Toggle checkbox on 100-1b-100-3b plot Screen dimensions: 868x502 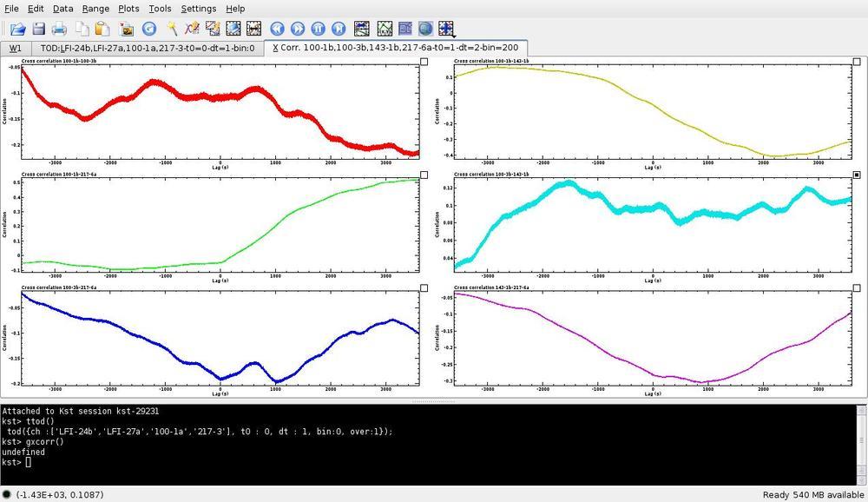tap(424, 62)
